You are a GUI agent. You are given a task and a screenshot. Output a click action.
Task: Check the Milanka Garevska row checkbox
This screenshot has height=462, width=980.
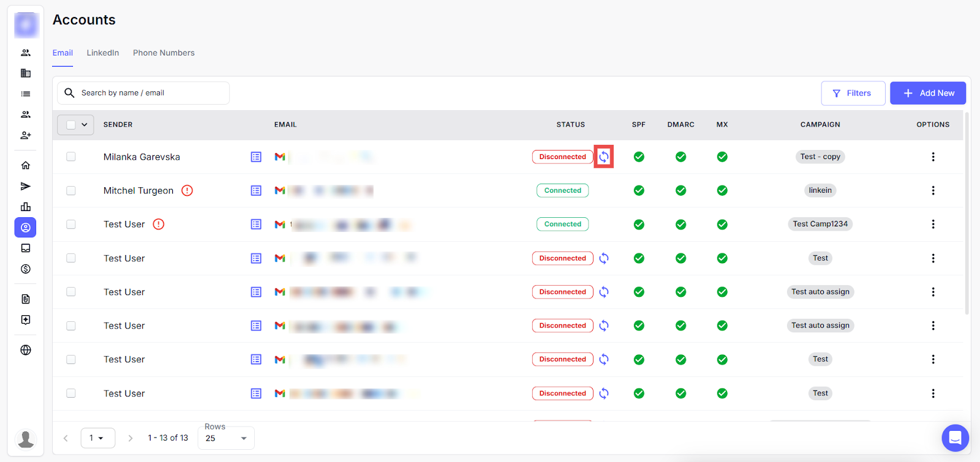(x=71, y=157)
